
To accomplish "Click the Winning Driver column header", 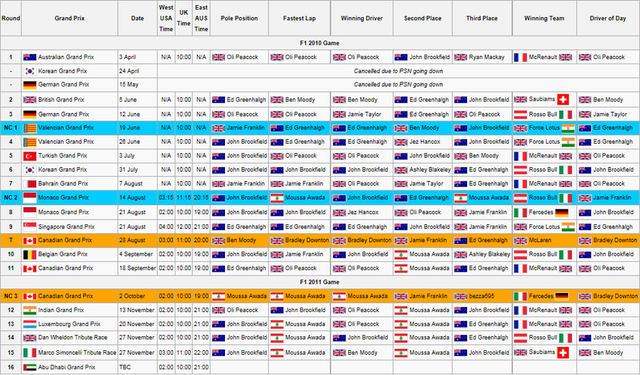I will [362, 18].
